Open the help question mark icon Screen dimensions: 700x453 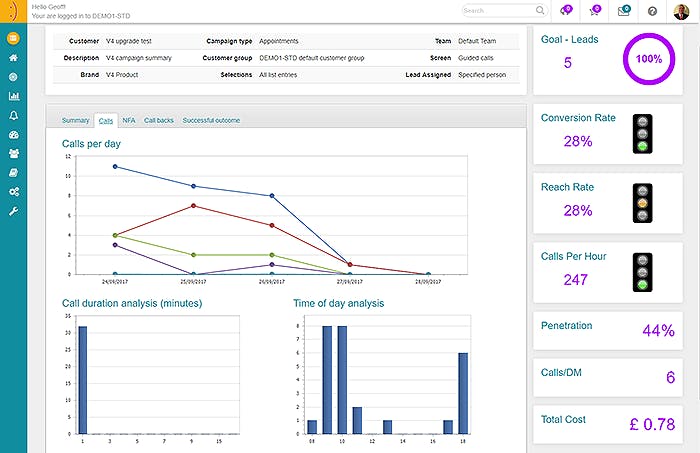point(652,11)
